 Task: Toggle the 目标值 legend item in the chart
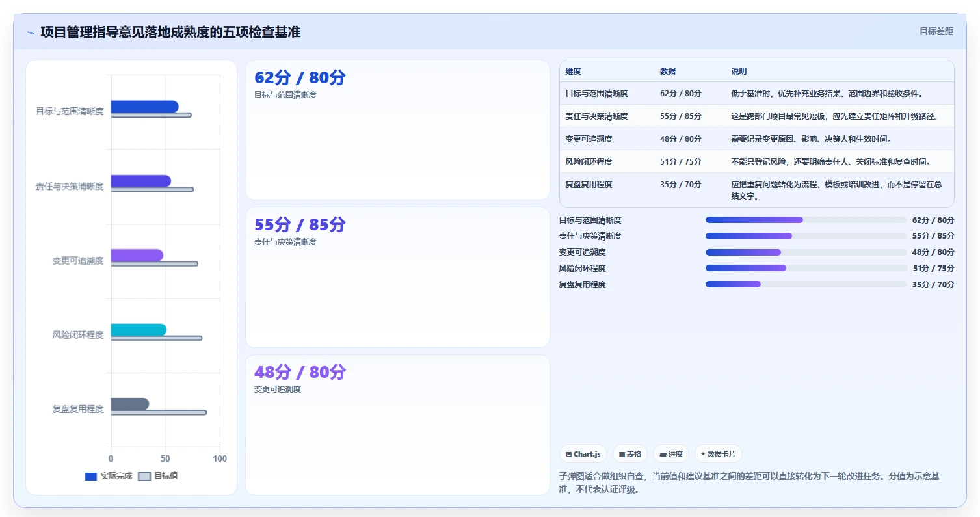click(158, 476)
